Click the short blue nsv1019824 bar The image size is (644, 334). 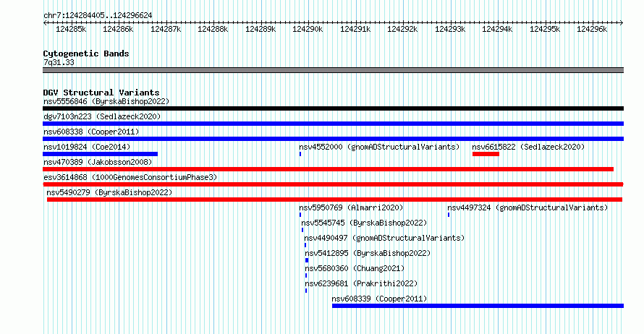point(100,154)
